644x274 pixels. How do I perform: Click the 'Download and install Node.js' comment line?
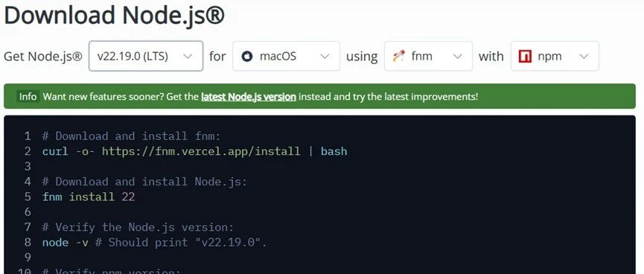tap(144, 182)
